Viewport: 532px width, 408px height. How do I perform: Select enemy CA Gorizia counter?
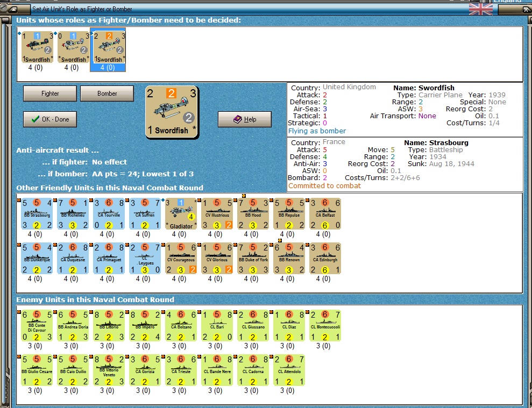(145, 370)
